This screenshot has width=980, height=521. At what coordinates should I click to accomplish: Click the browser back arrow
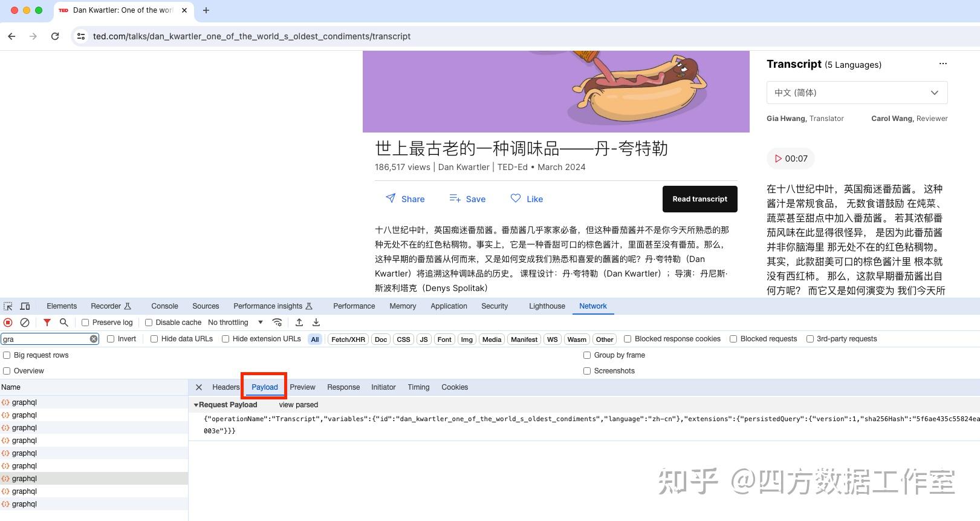tap(11, 36)
